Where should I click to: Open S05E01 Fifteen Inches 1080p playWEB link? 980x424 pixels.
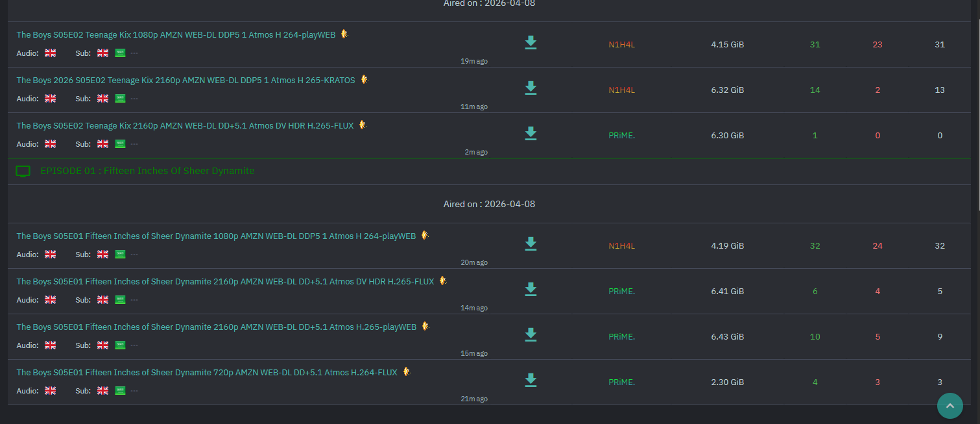pyautogui.click(x=216, y=236)
